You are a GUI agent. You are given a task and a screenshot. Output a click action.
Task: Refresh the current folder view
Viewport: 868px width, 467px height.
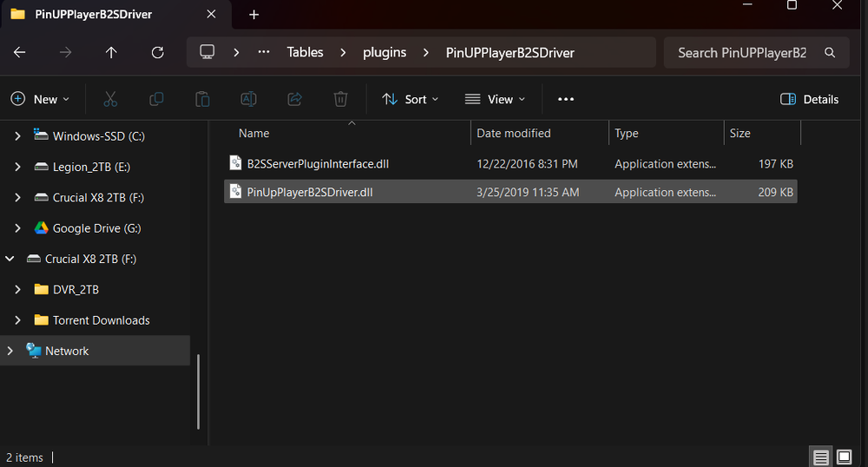158,53
